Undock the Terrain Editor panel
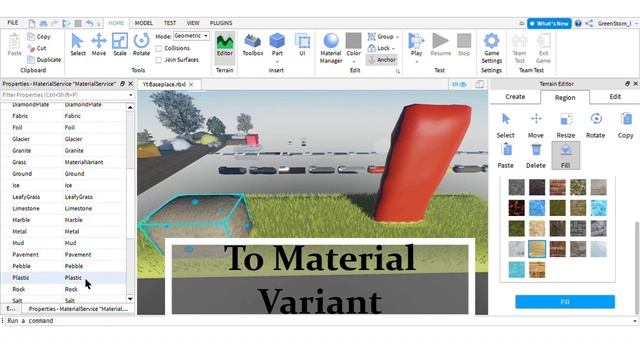 coord(627,84)
